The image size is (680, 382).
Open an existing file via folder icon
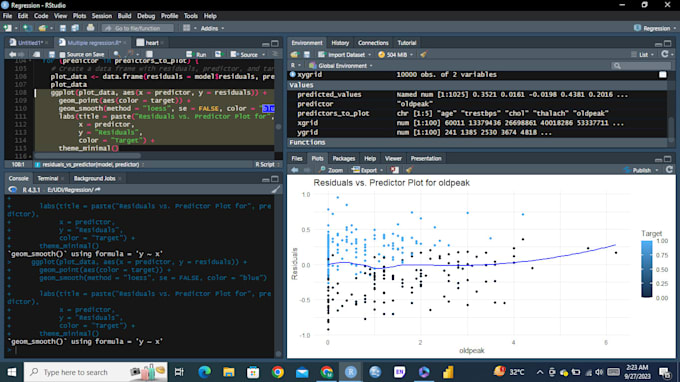pos(42,28)
